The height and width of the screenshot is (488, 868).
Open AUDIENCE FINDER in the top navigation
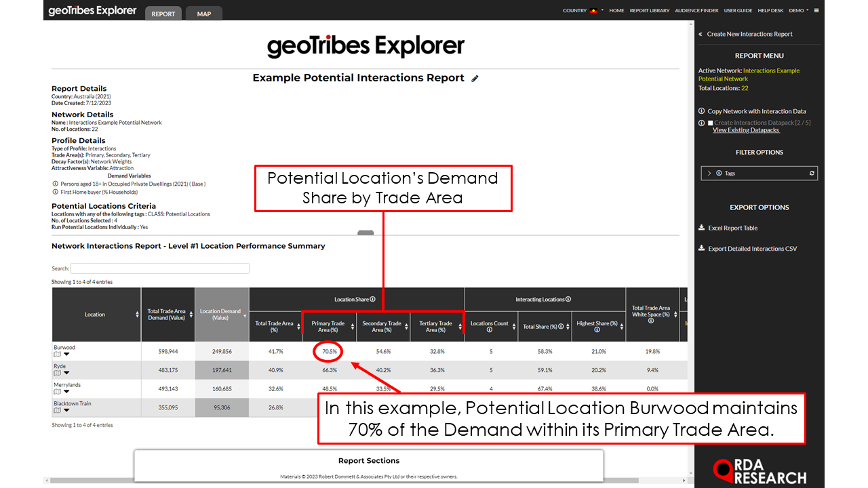click(696, 11)
